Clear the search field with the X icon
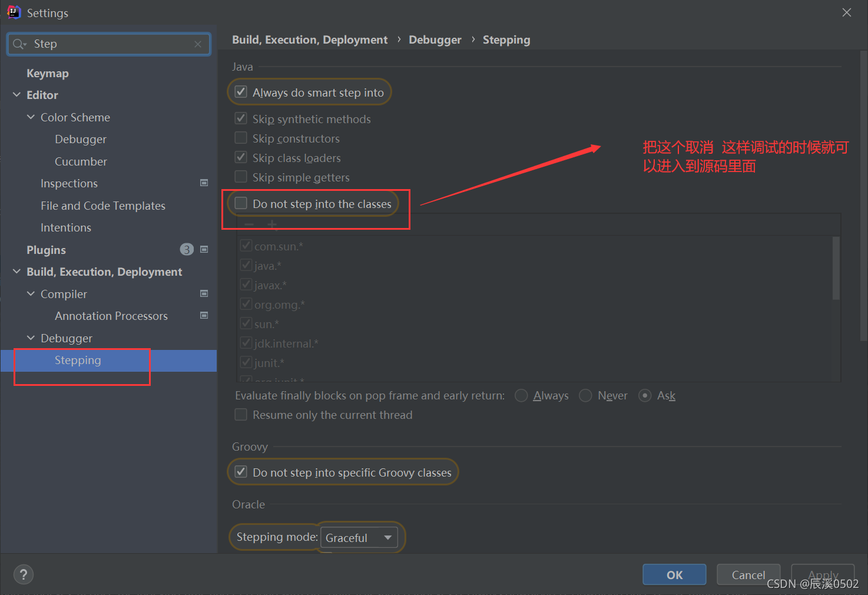Viewport: 868px width, 595px height. pyautogui.click(x=198, y=44)
